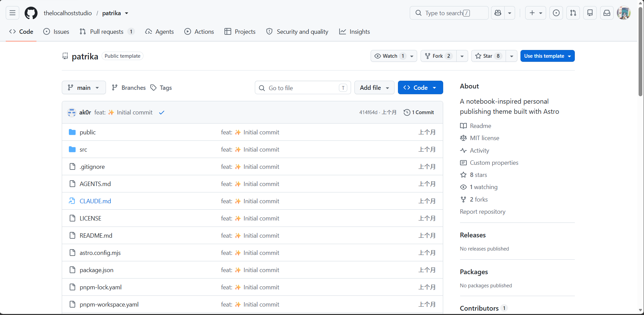Click the Go to file search field
Screen dimensions: 644x315
click(x=303, y=88)
